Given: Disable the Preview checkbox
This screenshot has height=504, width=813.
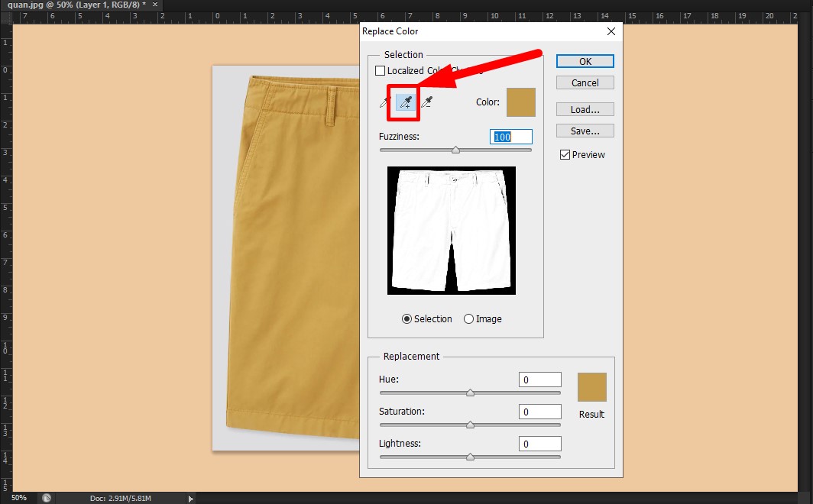Looking at the screenshot, I should tap(565, 154).
